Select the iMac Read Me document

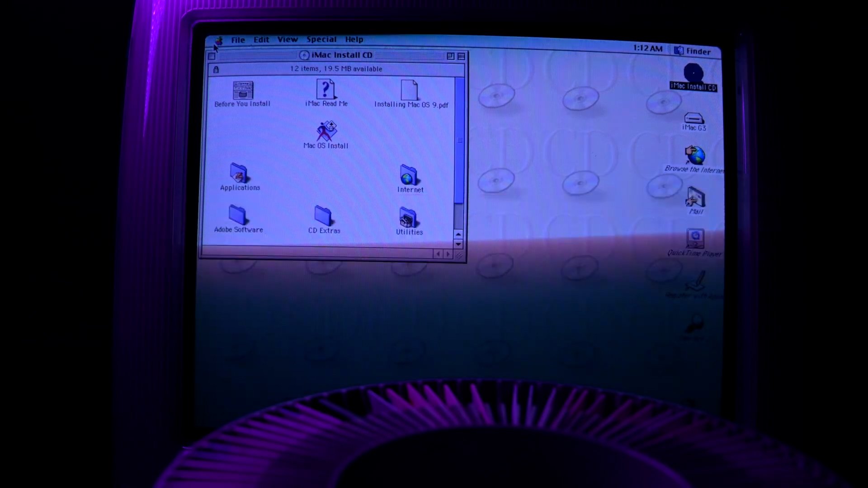tap(326, 93)
